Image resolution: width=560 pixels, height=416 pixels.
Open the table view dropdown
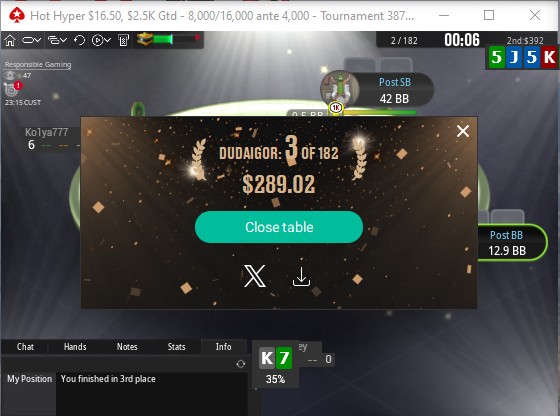click(31, 40)
